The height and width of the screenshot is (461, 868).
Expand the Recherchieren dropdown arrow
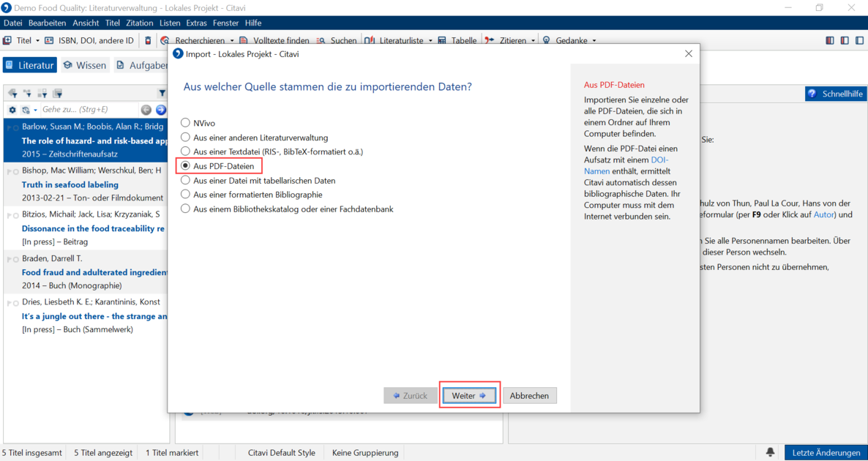tap(232, 40)
